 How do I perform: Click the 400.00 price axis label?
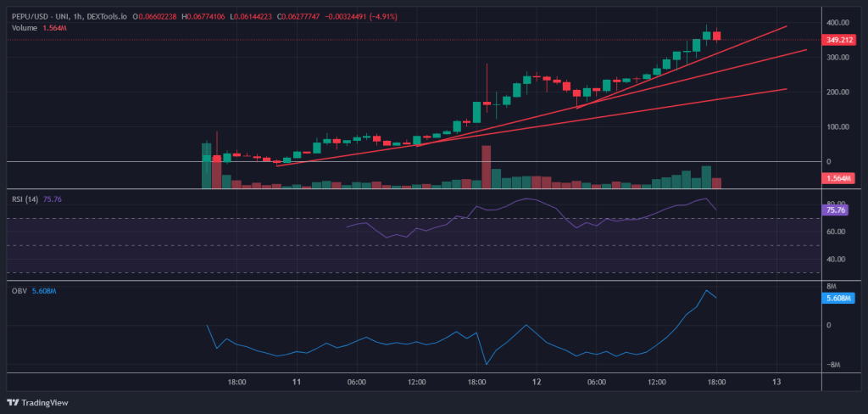point(837,23)
